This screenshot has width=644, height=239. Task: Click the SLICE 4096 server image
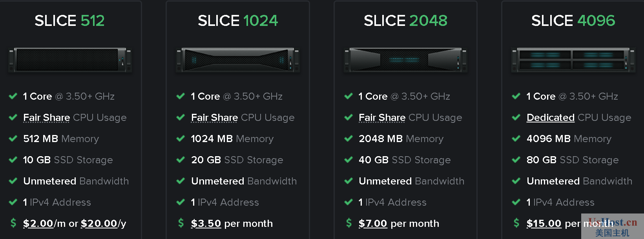[x=573, y=60]
